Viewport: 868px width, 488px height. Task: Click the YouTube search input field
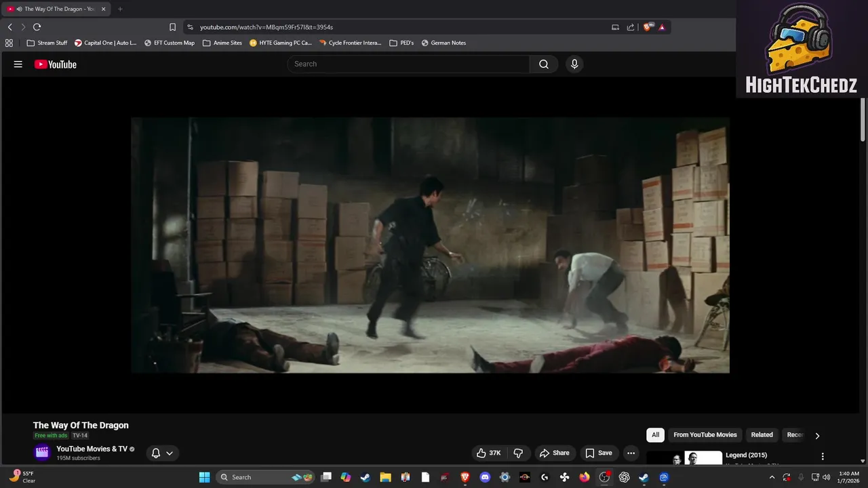[408, 64]
